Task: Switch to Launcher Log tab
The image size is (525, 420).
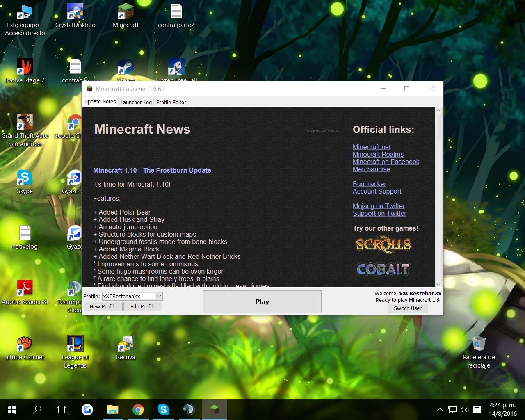Action: [x=136, y=102]
